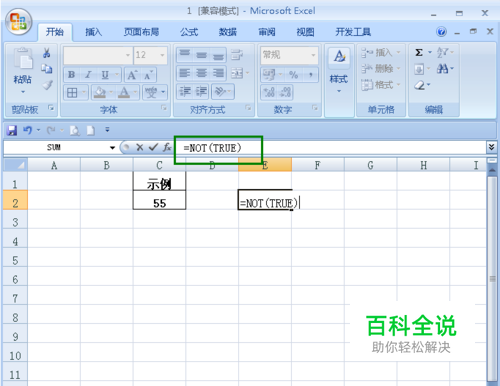500x386 pixels.
Task: Switch to 公式 tab
Action: [x=189, y=32]
